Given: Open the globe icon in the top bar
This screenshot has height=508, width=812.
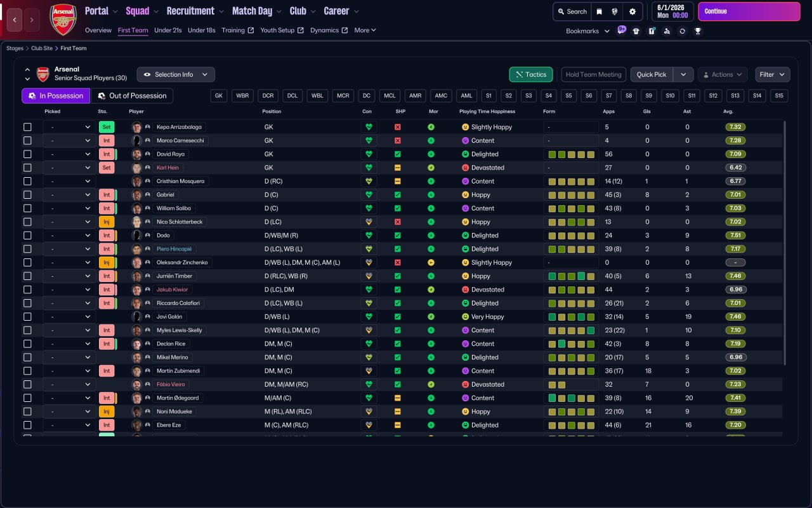Looking at the screenshot, I should (615, 11).
